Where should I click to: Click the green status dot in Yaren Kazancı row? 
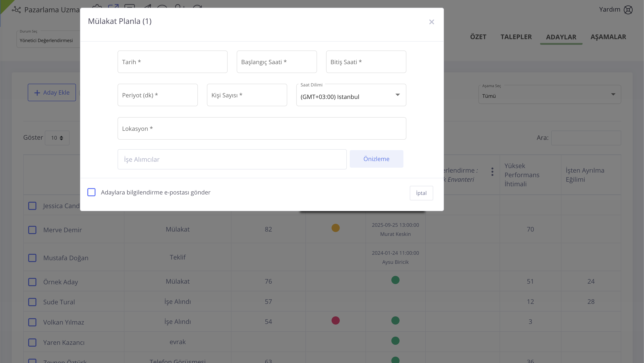pos(395,341)
